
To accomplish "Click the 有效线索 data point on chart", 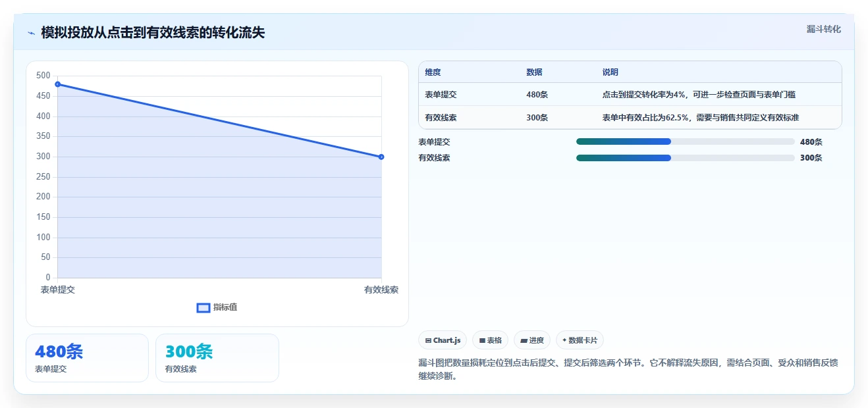I will click(x=381, y=157).
